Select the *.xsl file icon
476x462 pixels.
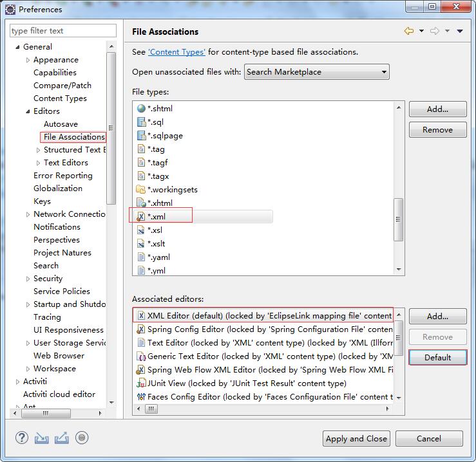click(141, 230)
